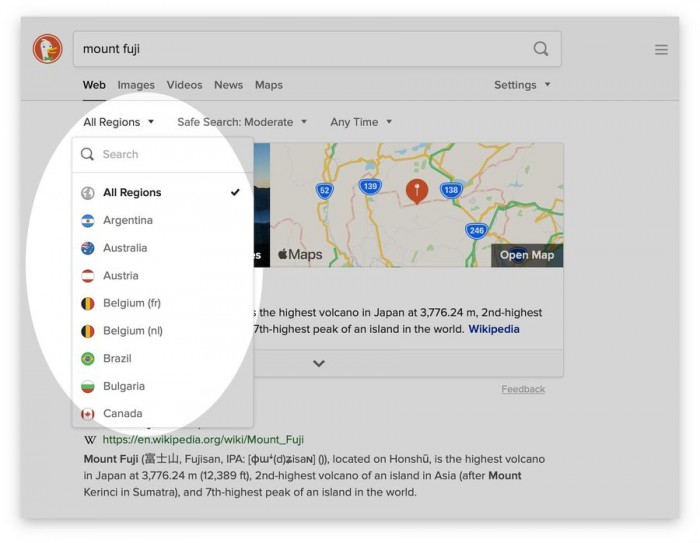Click the Argentina flag icon

(88, 221)
